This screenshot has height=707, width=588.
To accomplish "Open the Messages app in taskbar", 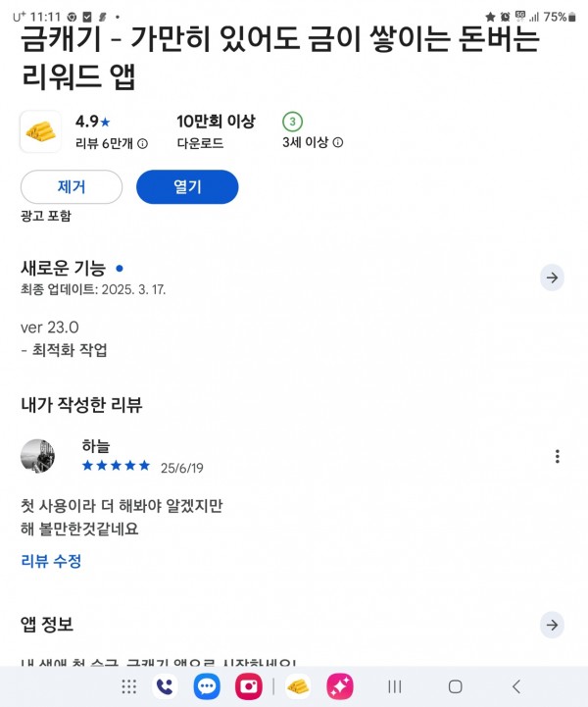I will (x=207, y=686).
